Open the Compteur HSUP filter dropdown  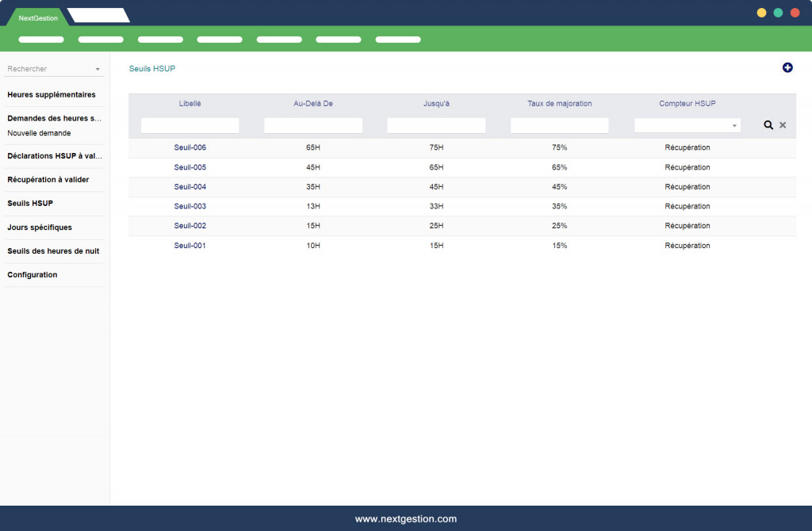[x=687, y=125]
